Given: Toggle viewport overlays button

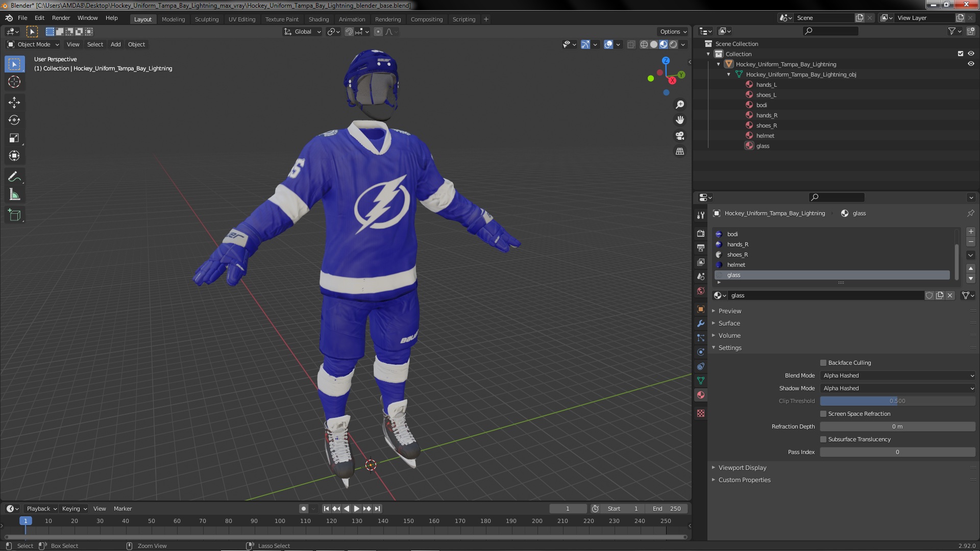Looking at the screenshot, I should click(608, 44).
